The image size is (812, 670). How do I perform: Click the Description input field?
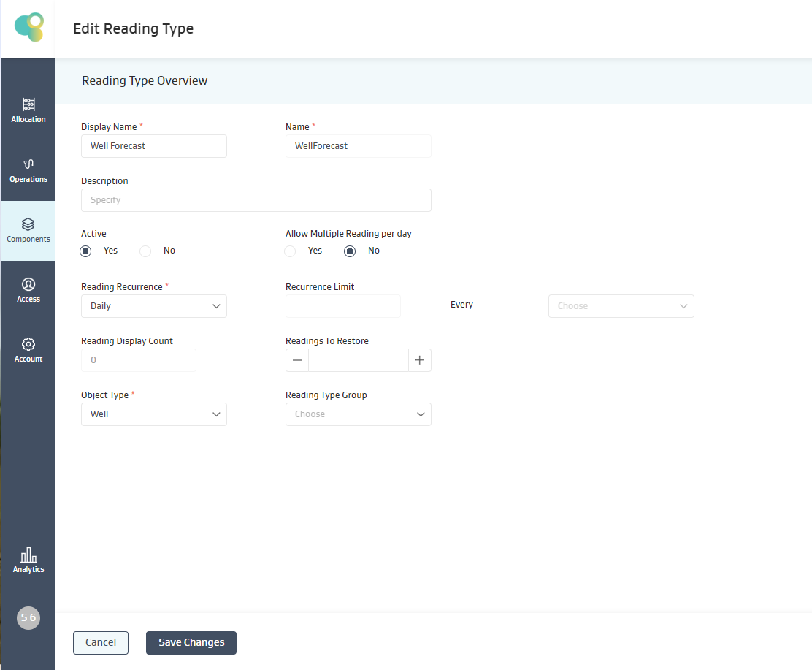tap(256, 200)
